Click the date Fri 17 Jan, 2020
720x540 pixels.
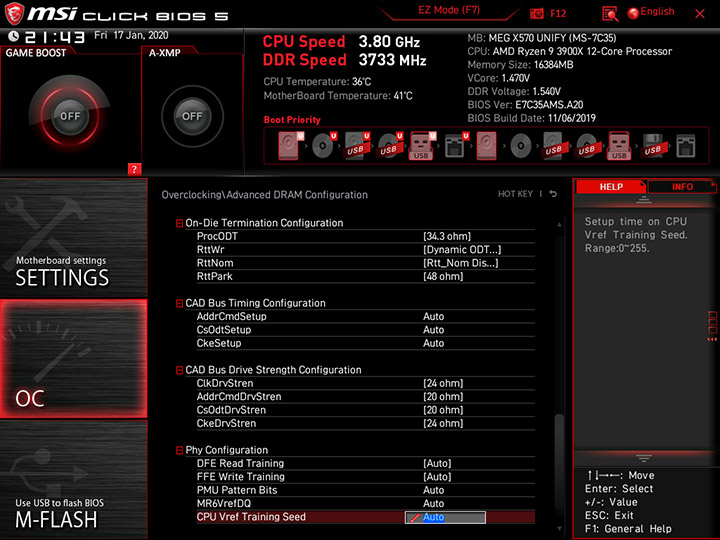(x=131, y=35)
